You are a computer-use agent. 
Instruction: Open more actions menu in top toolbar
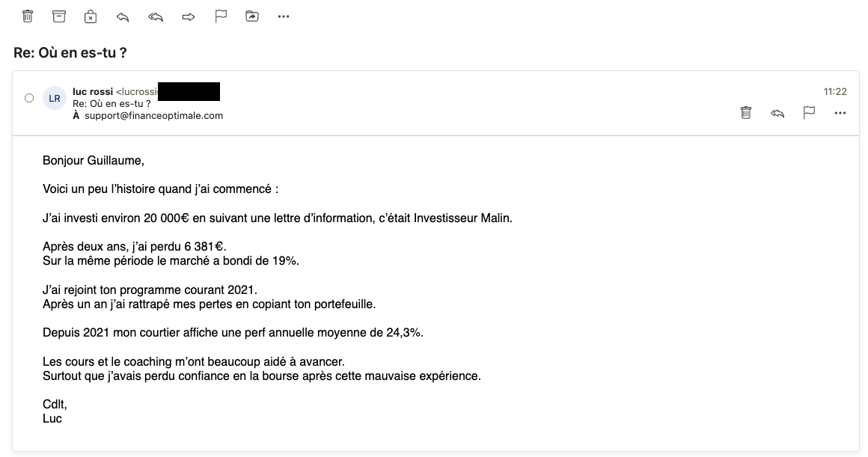pyautogui.click(x=284, y=16)
